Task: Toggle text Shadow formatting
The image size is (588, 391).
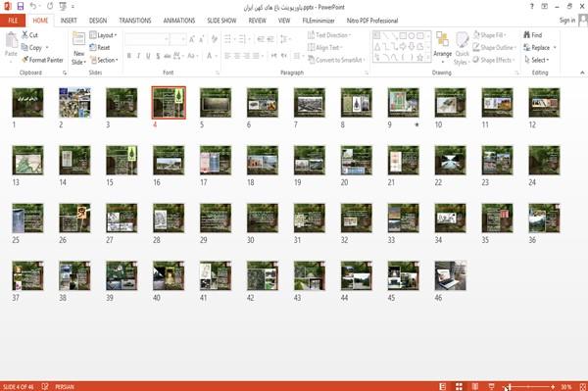Action: 158,56
